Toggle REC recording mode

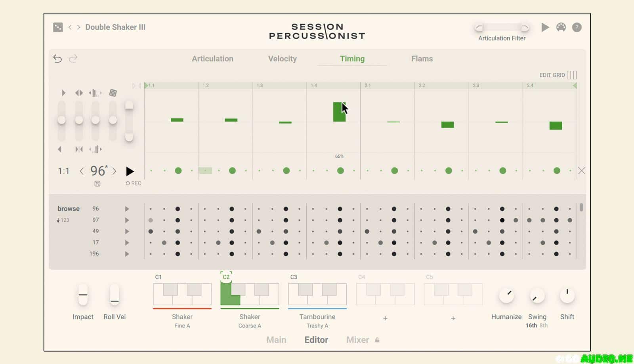pos(134,183)
